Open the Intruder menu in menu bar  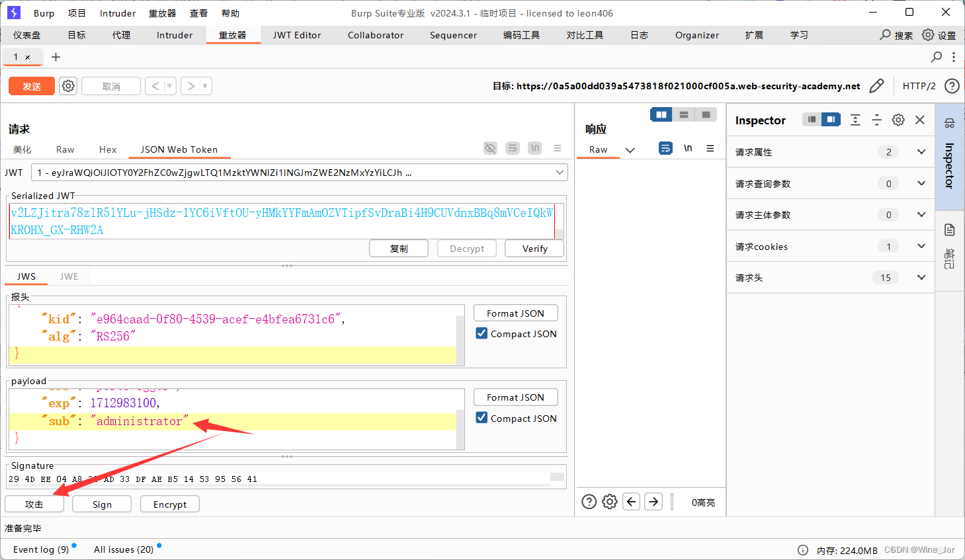[x=118, y=13]
